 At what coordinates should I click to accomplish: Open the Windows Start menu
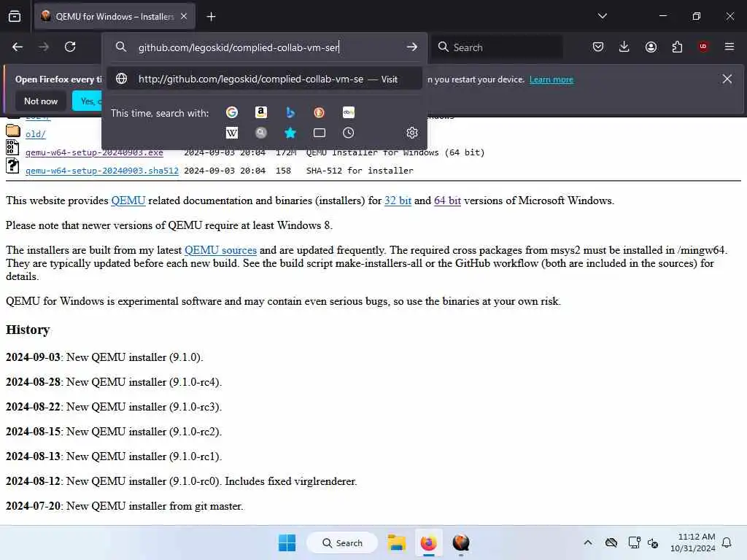287,542
